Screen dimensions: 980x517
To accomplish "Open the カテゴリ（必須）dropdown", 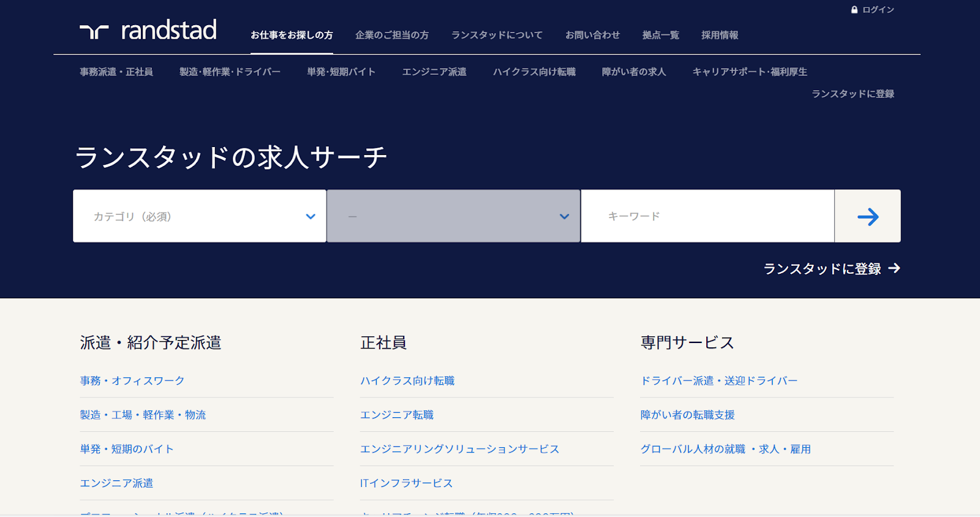I will click(200, 216).
